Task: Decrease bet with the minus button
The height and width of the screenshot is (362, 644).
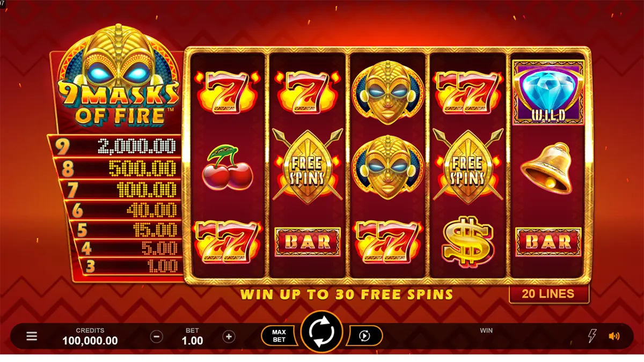Action: point(157,336)
